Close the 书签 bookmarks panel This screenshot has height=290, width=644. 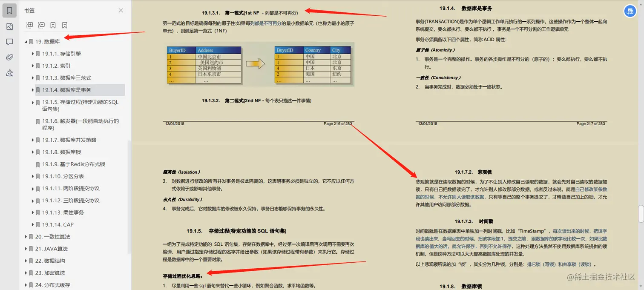[121, 10]
